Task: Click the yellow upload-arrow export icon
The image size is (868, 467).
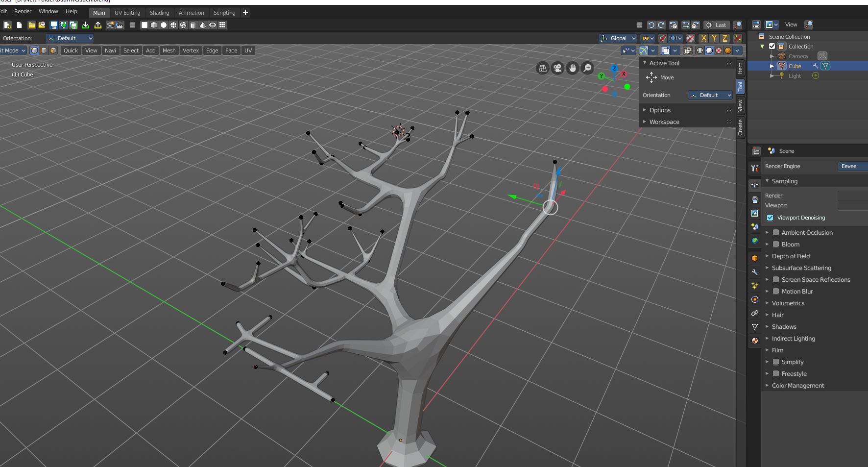Action: point(98,25)
